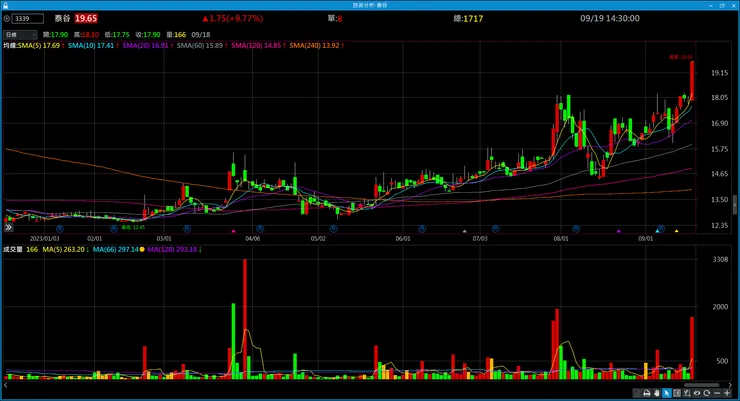Open the 日線 period dropdown
This screenshot has height=401, width=740.
tap(20, 34)
